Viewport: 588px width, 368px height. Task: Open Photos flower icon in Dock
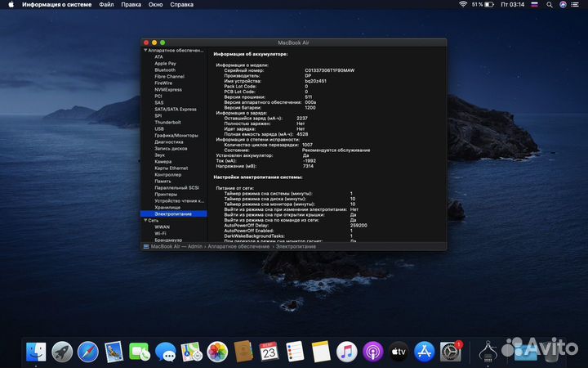pyautogui.click(x=217, y=352)
